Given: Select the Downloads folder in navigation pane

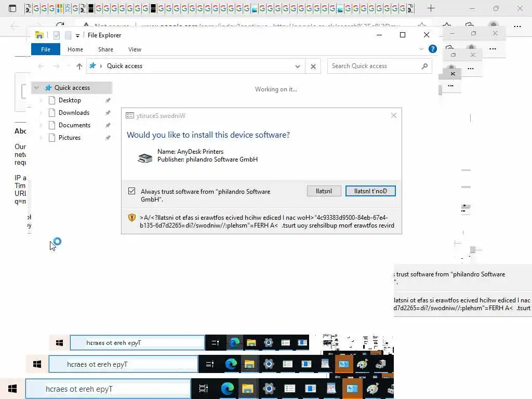Looking at the screenshot, I should coord(74,113).
